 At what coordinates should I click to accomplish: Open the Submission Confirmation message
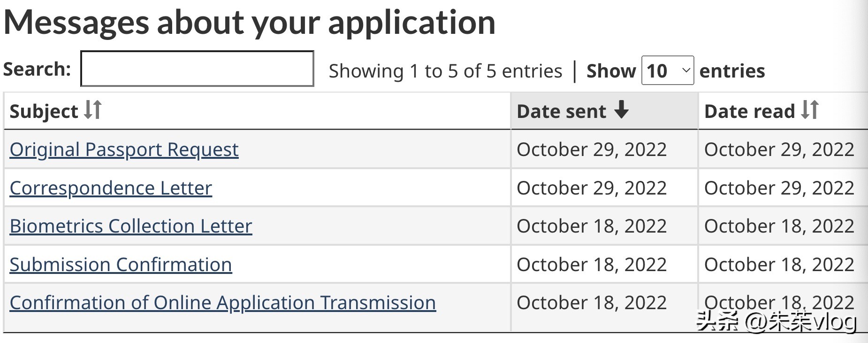[121, 265]
